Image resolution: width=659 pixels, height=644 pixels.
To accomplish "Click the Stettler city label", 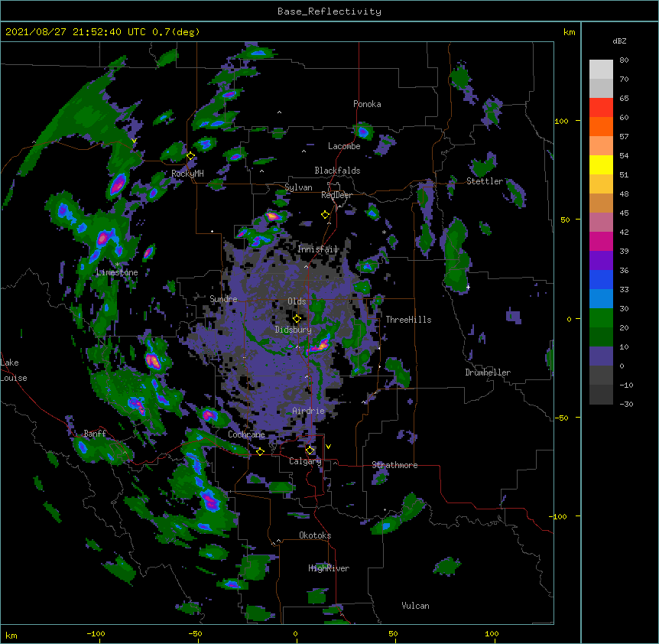I will click(485, 181).
